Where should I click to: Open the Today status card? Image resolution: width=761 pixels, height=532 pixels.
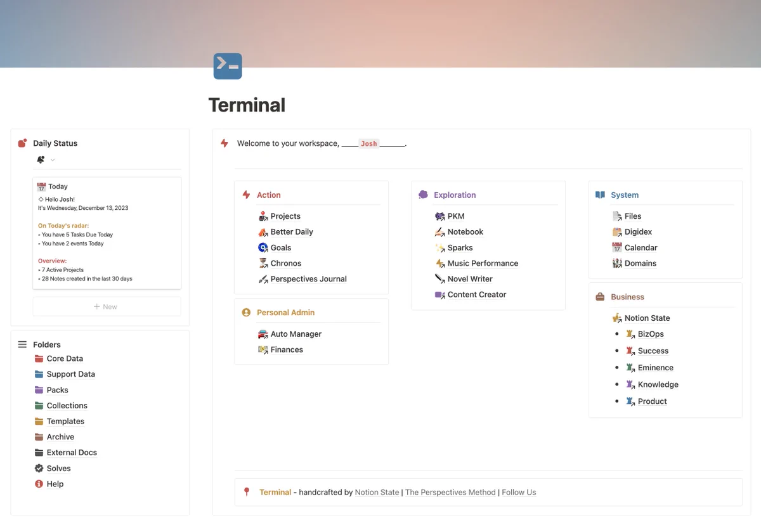pyautogui.click(x=107, y=233)
